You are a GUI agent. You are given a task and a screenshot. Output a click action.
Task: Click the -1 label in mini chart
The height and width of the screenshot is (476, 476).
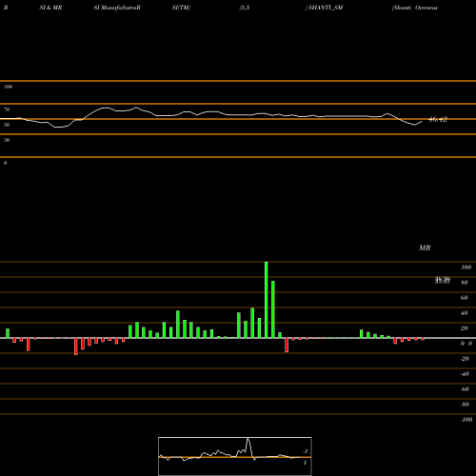click(x=306, y=451)
